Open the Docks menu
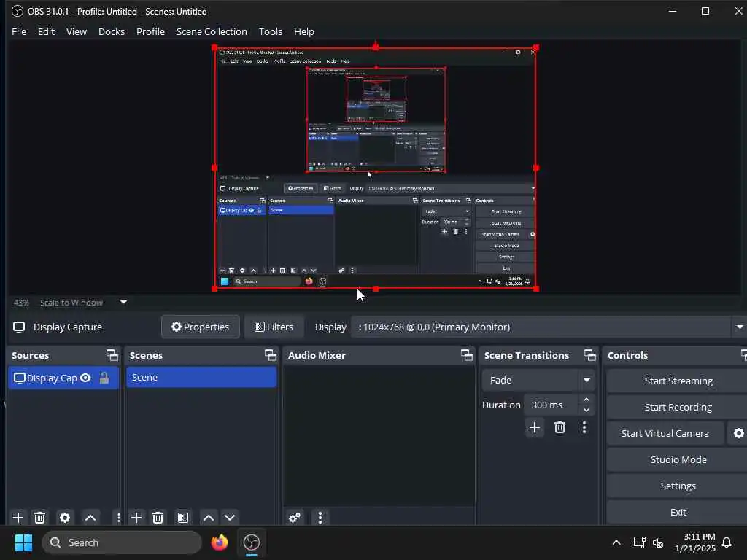Image resolution: width=747 pixels, height=560 pixels. click(112, 31)
